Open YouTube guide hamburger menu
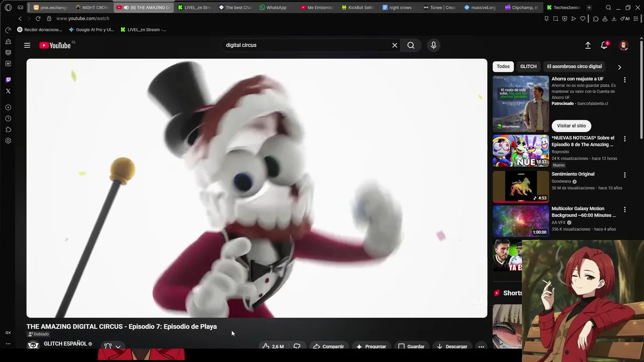The height and width of the screenshot is (362, 644). [x=27, y=45]
